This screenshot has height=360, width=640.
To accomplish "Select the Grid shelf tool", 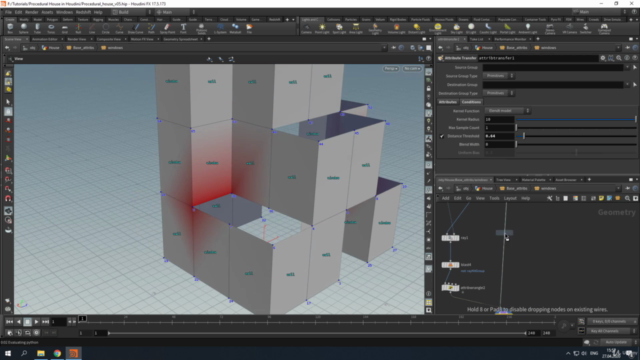I will [x=64, y=28].
